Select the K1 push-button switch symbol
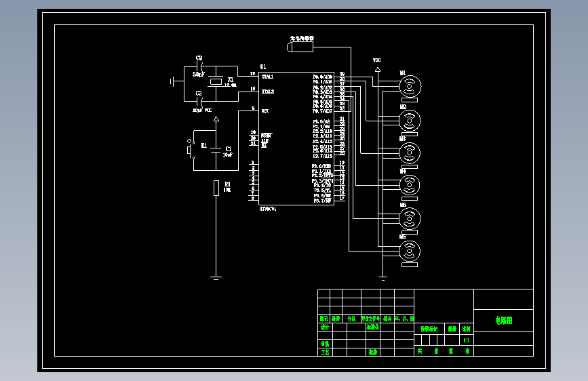Image resolution: width=588 pixels, height=381 pixels. pyautogui.click(x=191, y=149)
